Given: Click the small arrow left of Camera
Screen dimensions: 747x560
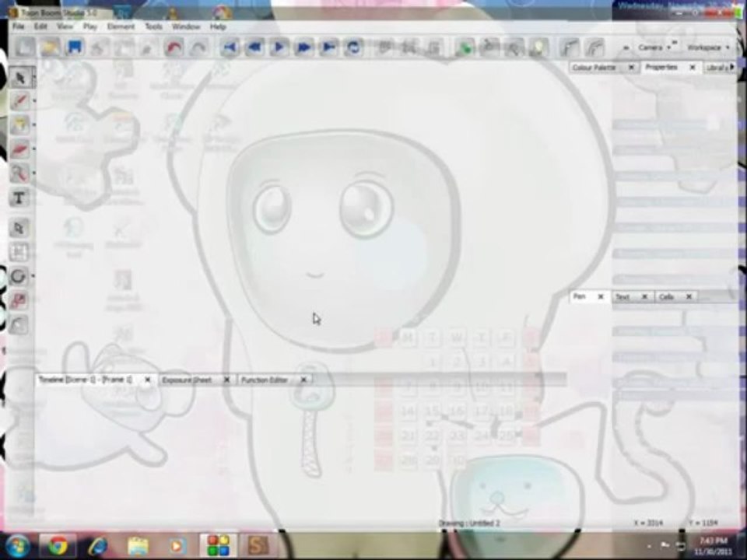Looking at the screenshot, I should (626, 48).
